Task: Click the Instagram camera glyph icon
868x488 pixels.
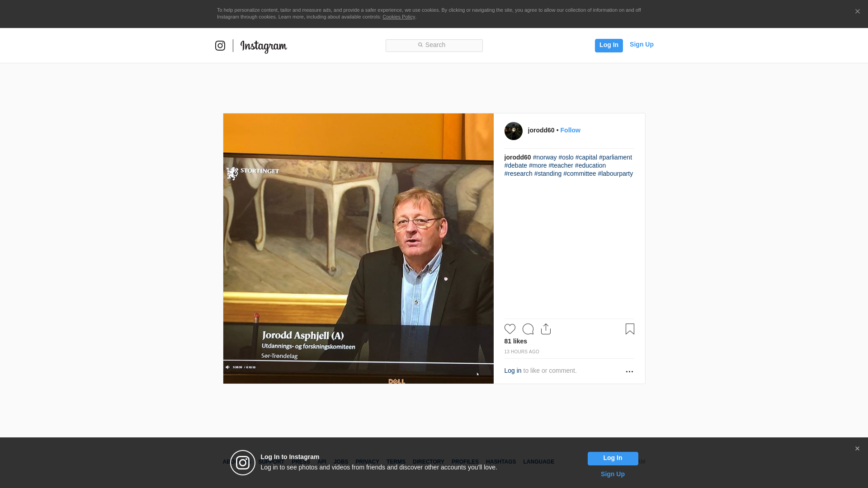Action: coord(220,46)
